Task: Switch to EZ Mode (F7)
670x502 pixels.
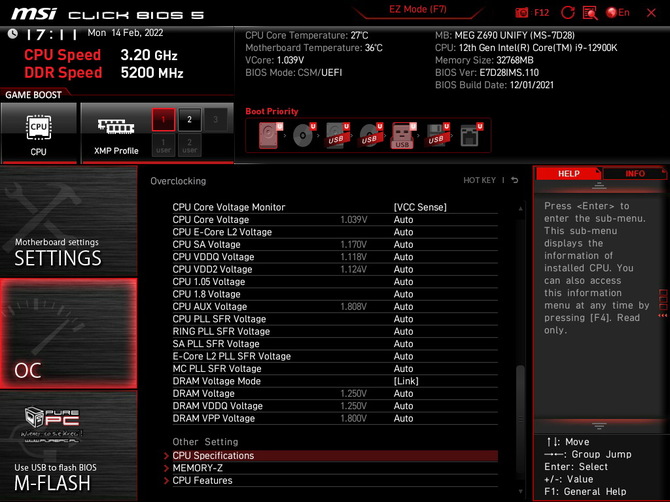Action: coord(417,10)
